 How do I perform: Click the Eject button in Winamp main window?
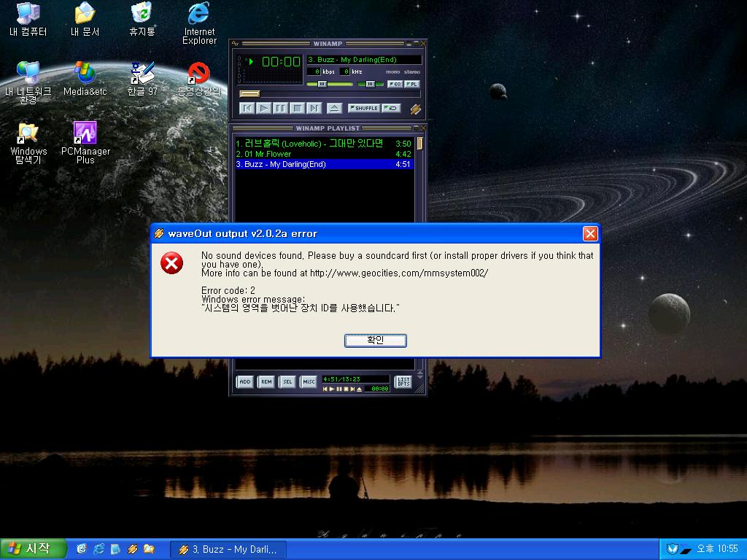(334, 109)
